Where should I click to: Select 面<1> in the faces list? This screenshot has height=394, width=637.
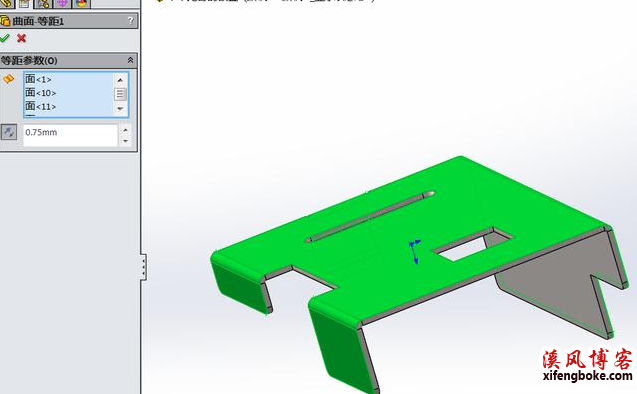38,79
